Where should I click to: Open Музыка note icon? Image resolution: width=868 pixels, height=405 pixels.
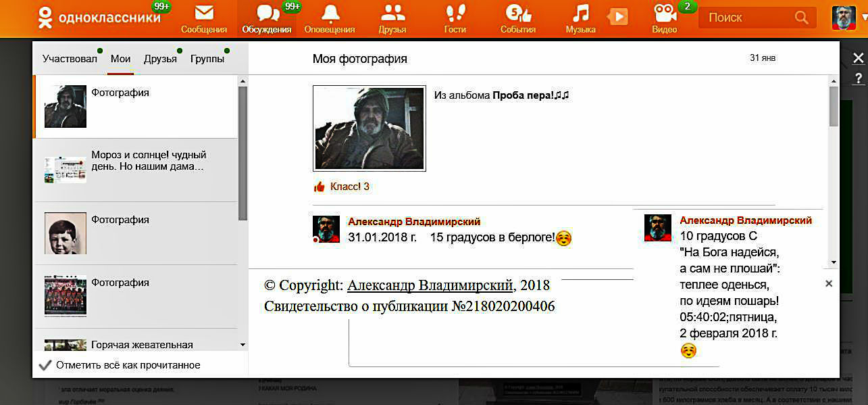(580, 14)
